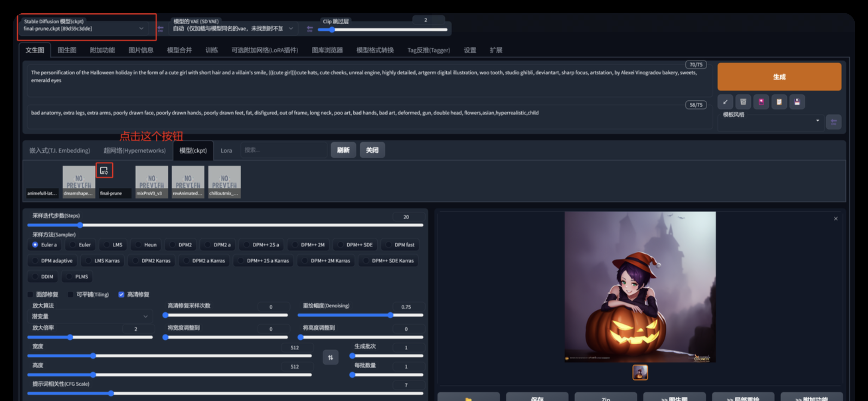
Task: Open the 图片信息 tab
Action: click(x=141, y=50)
